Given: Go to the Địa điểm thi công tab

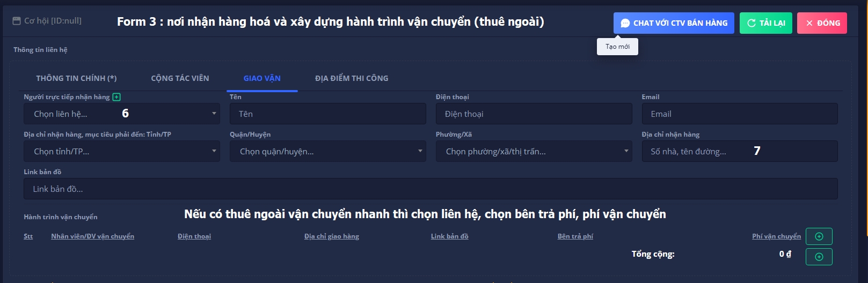Looking at the screenshot, I should (x=352, y=78).
